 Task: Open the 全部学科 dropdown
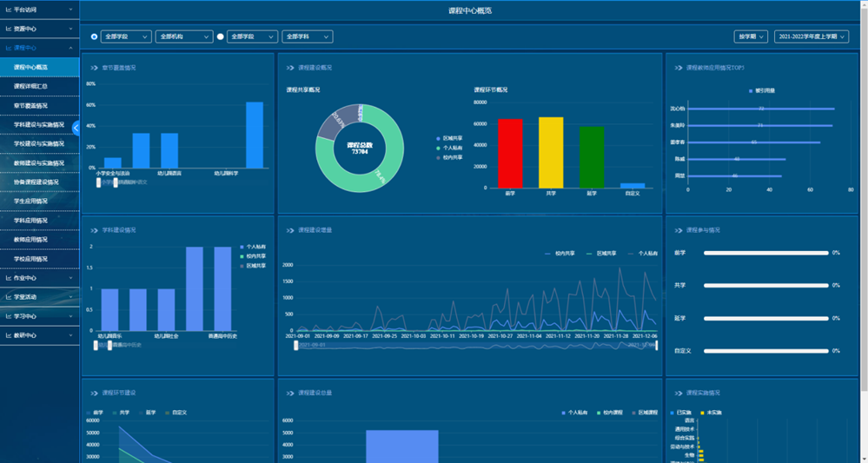click(x=308, y=36)
